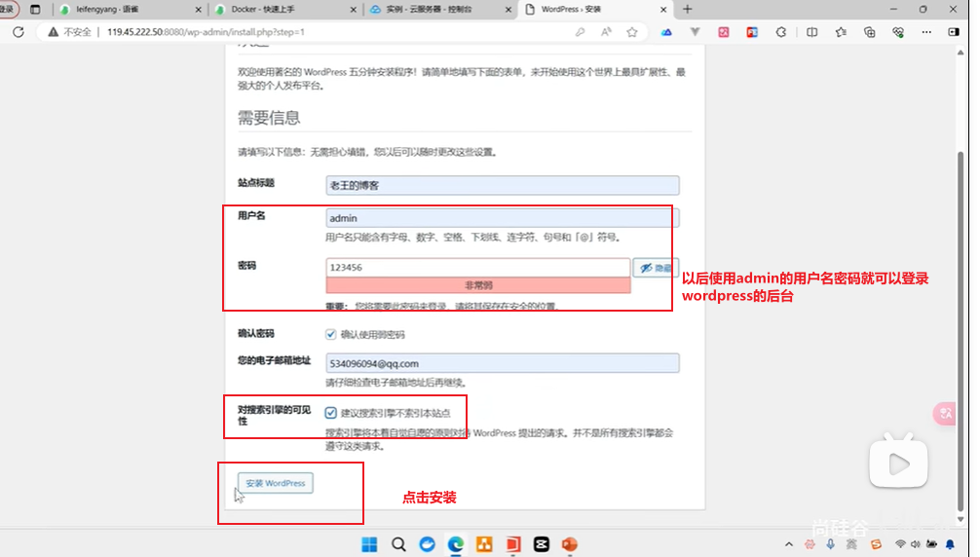This screenshot has width=980, height=557.
Task: Open Windows Start menu
Action: coord(369,544)
